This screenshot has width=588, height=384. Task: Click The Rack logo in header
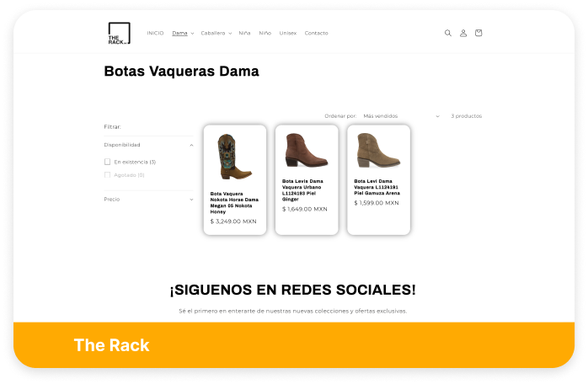pyautogui.click(x=118, y=34)
